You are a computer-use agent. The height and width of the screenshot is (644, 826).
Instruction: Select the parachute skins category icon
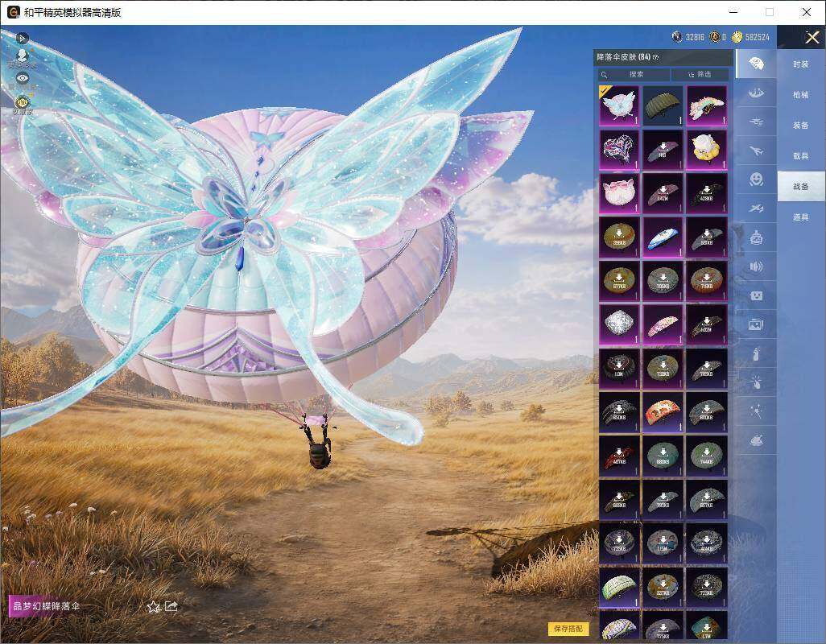point(756,64)
